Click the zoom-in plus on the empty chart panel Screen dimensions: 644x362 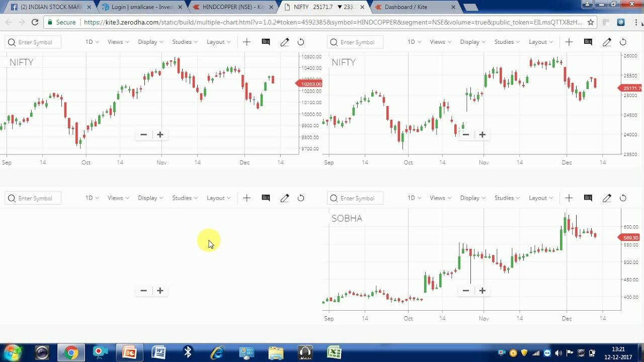tap(160, 291)
